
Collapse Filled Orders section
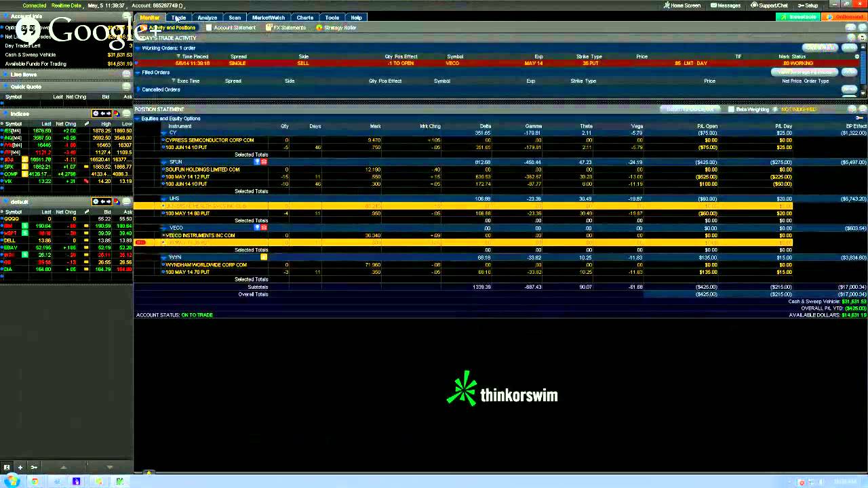pos(138,73)
